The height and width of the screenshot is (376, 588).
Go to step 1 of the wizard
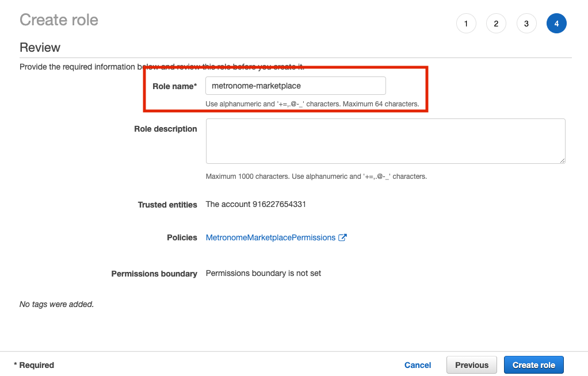[x=466, y=24]
